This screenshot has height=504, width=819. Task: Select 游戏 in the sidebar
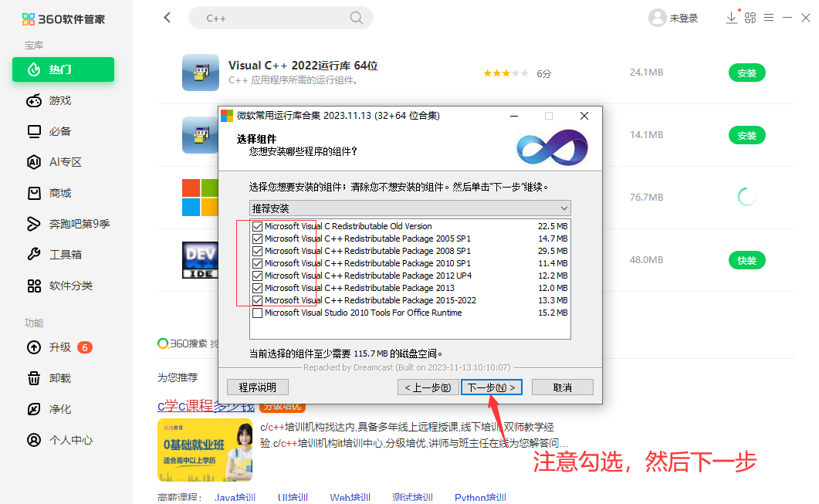59,100
